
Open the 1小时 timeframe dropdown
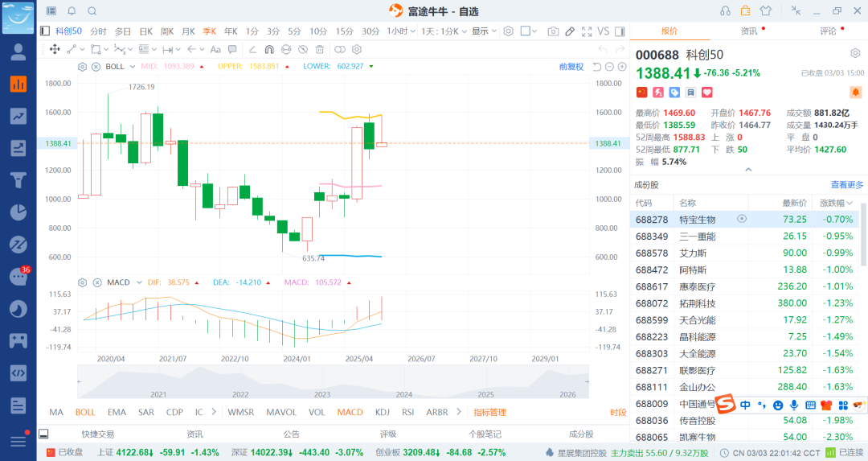[401, 31]
